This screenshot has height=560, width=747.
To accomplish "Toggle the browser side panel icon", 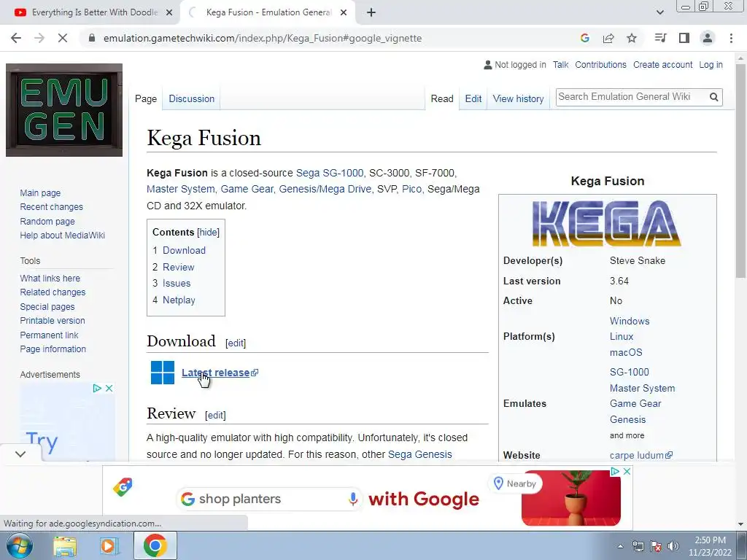I will (x=684, y=38).
